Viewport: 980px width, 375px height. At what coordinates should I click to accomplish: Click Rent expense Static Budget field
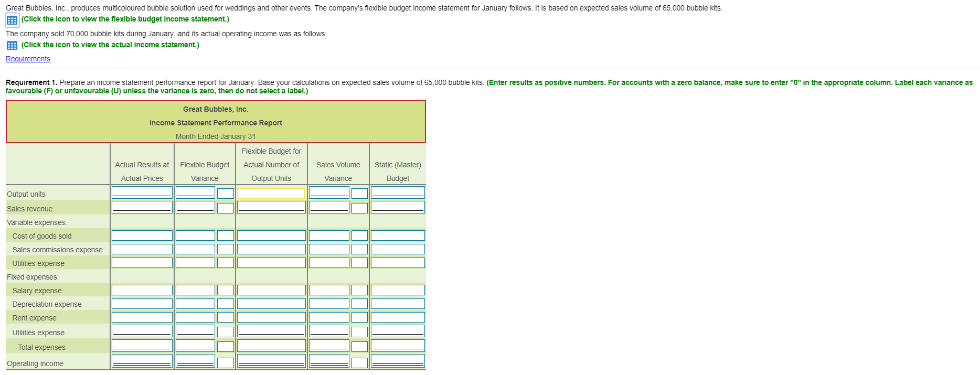tap(398, 317)
